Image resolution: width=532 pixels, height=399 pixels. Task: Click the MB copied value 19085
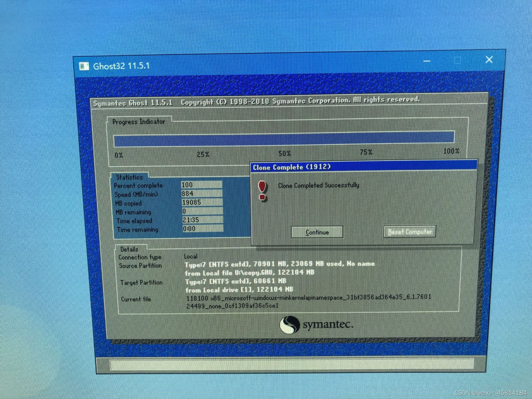coord(202,202)
